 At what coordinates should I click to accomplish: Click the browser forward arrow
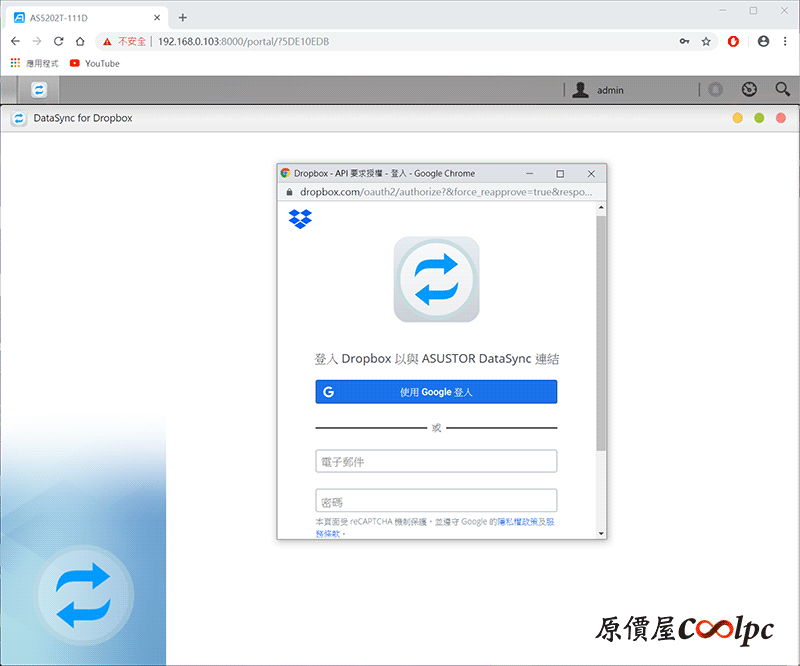pos(37,41)
